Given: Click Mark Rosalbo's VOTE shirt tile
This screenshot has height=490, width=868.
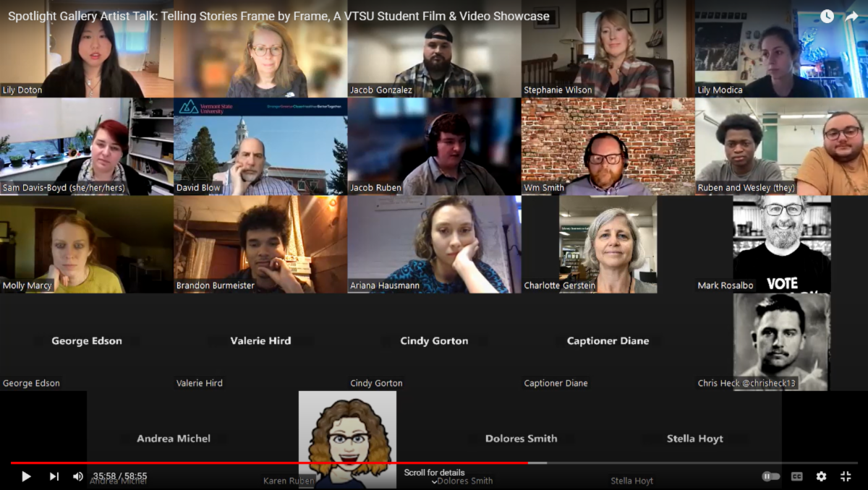Looking at the screenshot, I should click(x=781, y=244).
